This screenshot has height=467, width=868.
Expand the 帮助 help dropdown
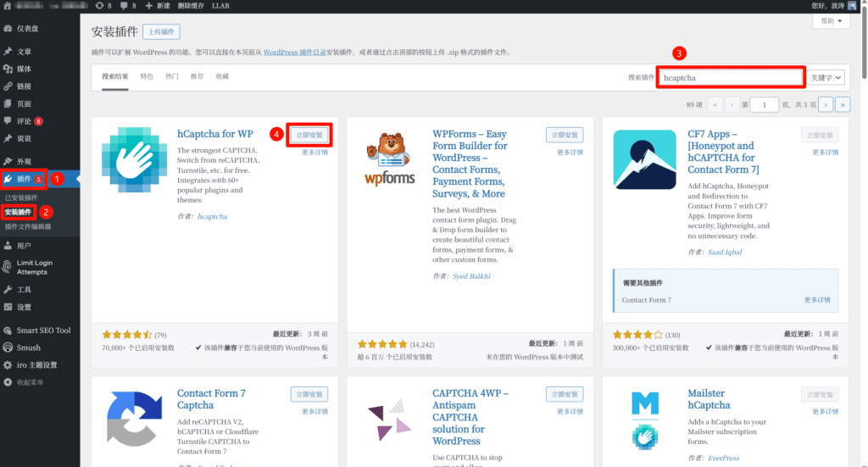coord(832,21)
